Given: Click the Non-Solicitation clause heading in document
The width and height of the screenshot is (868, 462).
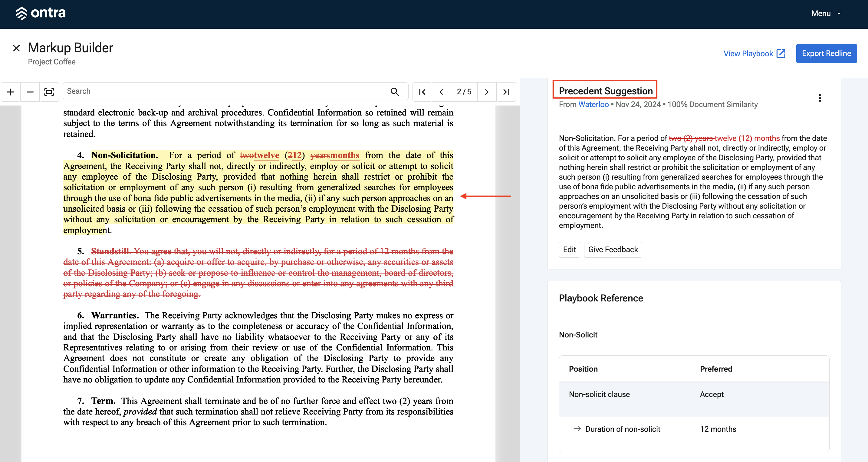Looking at the screenshot, I should 124,155.
